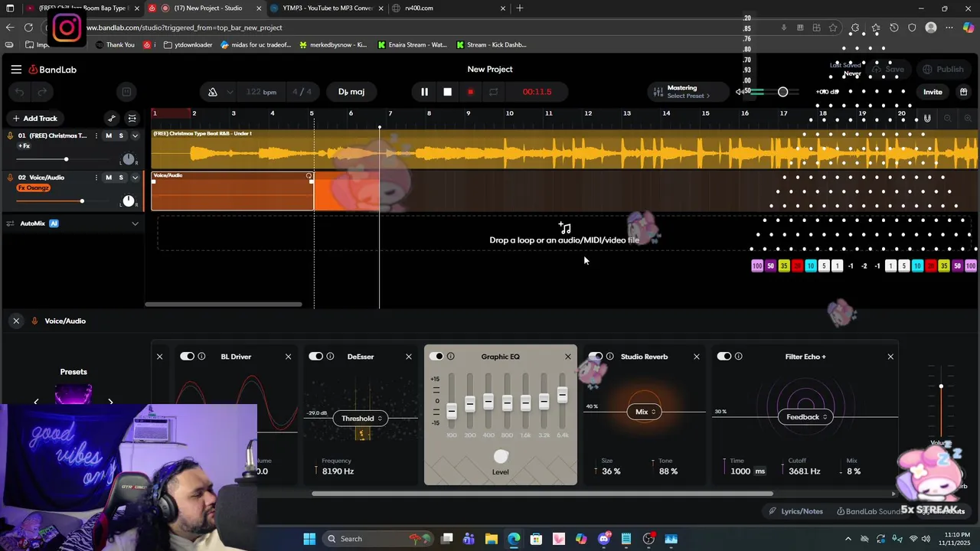Viewport: 980px width, 551px height.
Task: Open Filter Echo + info icon
Action: point(739,357)
